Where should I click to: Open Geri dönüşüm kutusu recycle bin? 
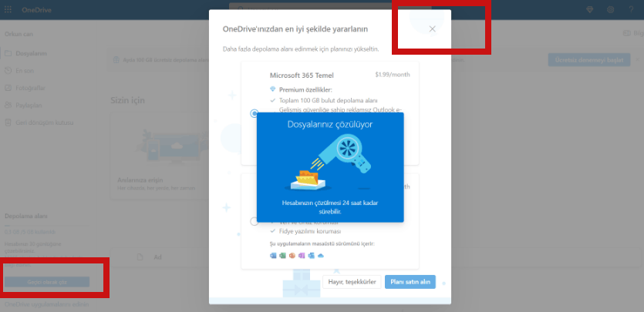[39, 122]
